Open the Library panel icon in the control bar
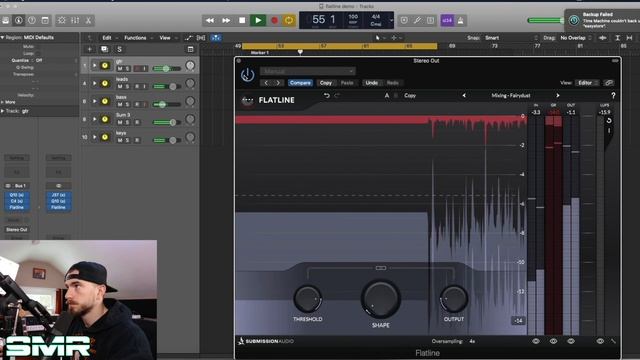 pyautogui.click(x=6, y=20)
